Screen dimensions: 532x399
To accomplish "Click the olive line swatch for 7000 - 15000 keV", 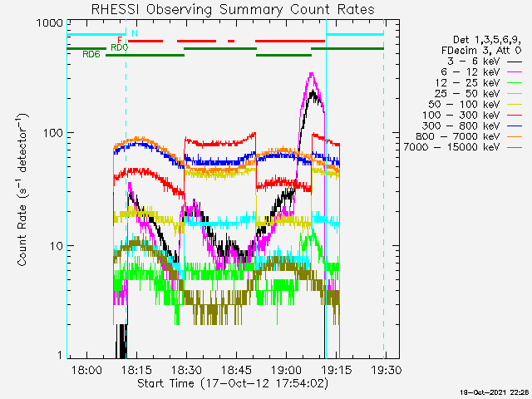I will point(515,148).
